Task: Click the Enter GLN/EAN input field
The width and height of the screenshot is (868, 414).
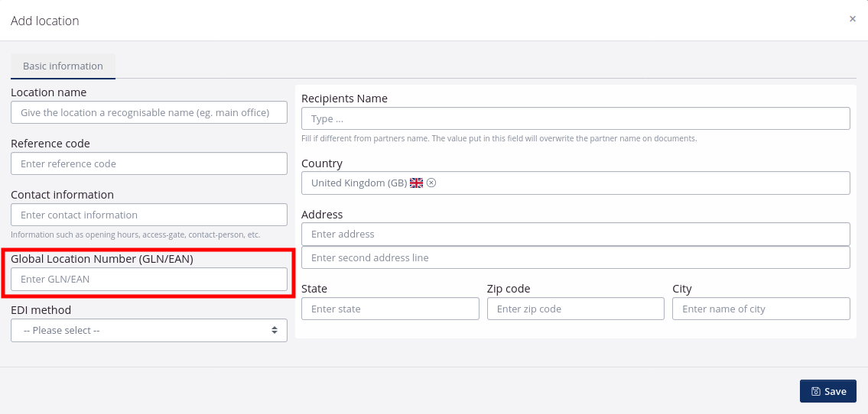Action: pos(149,280)
